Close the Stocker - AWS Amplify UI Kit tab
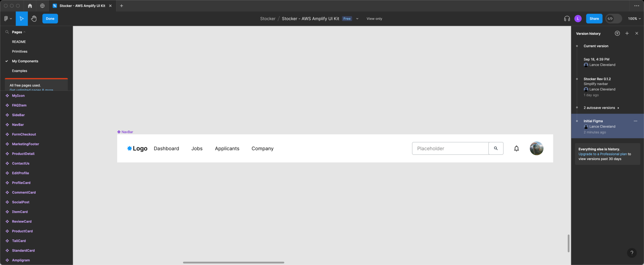 point(110,6)
